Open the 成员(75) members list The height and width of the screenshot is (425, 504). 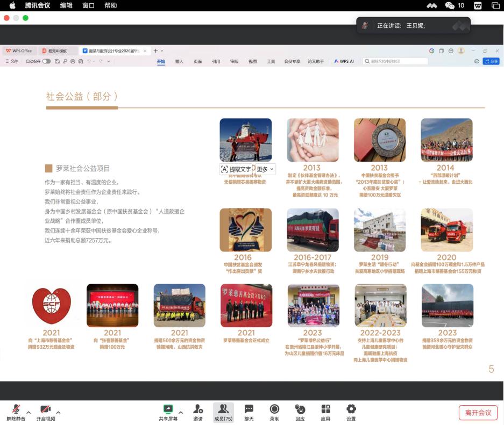(223, 413)
